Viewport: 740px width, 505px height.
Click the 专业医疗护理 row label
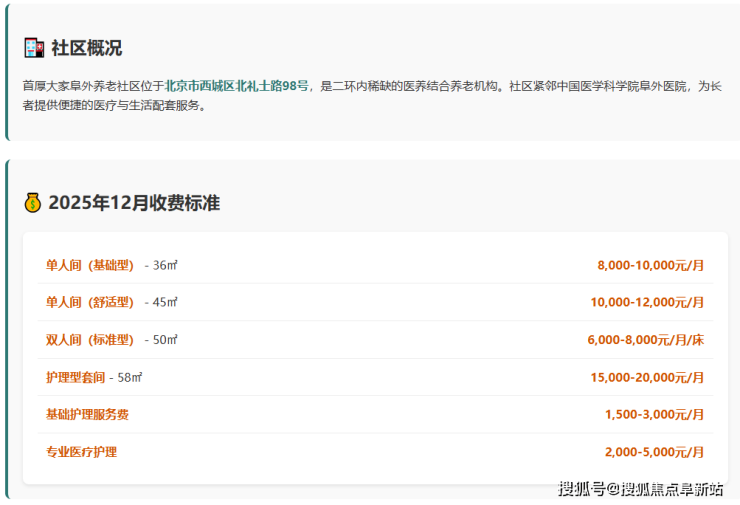click(81, 452)
